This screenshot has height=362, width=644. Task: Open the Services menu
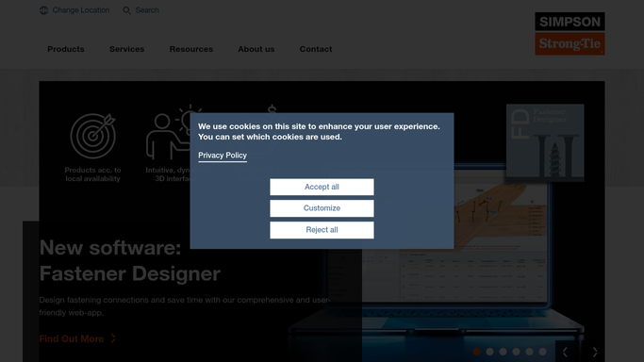coord(127,49)
